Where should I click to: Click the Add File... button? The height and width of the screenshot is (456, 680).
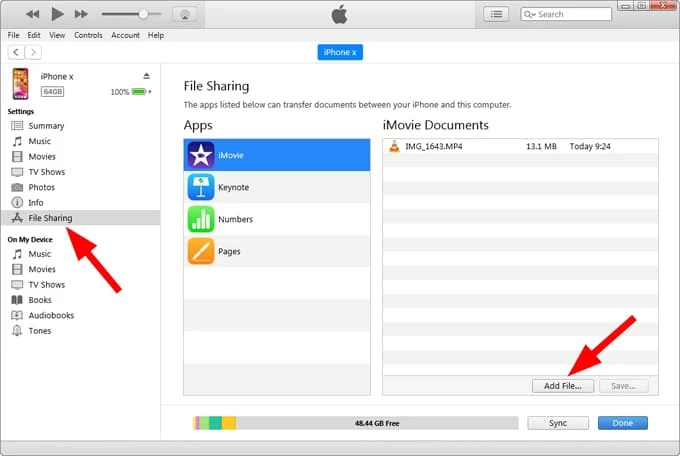click(562, 386)
